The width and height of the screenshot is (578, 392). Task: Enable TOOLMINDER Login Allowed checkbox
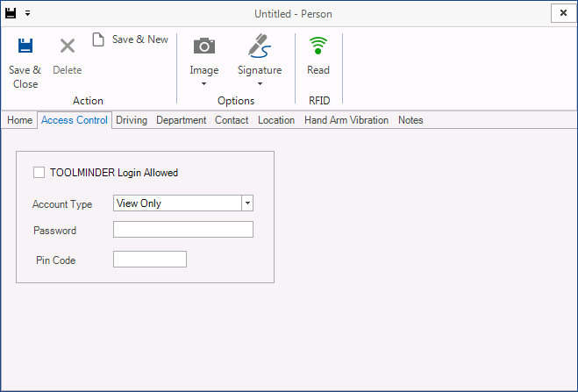[39, 173]
